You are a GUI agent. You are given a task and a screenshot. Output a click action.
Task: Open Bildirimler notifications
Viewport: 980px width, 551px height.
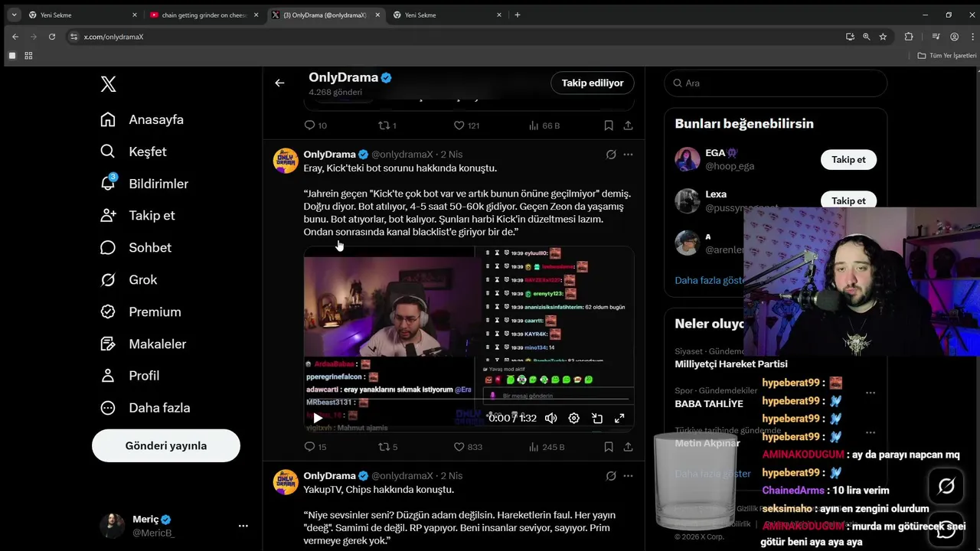145,184
